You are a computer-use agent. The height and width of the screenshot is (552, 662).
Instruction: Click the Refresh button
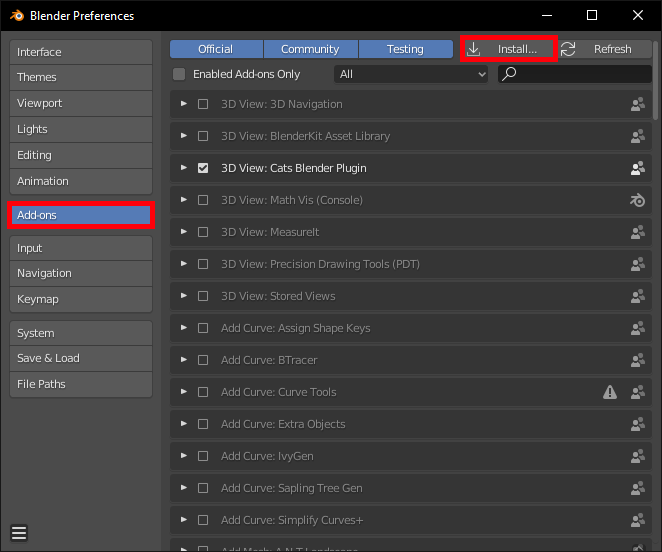tap(606, 49)
